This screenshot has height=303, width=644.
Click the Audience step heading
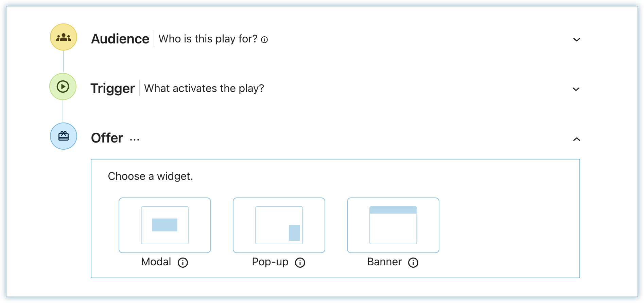click(x=120, y=39)
